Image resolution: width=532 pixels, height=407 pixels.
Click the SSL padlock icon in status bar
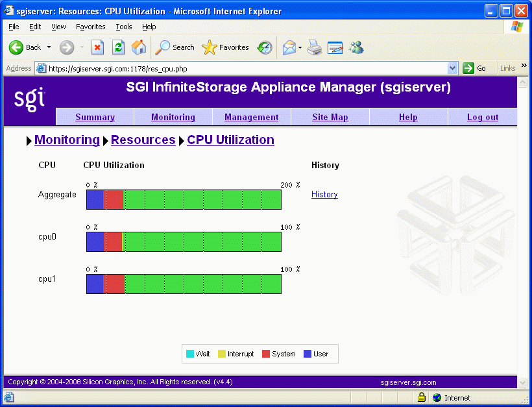tap(422, 397)
